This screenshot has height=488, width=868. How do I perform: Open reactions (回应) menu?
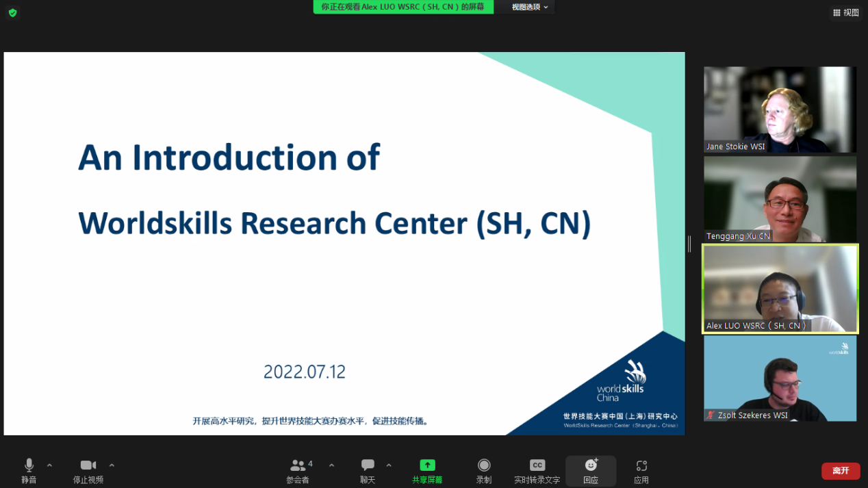(x=591, y=470)
